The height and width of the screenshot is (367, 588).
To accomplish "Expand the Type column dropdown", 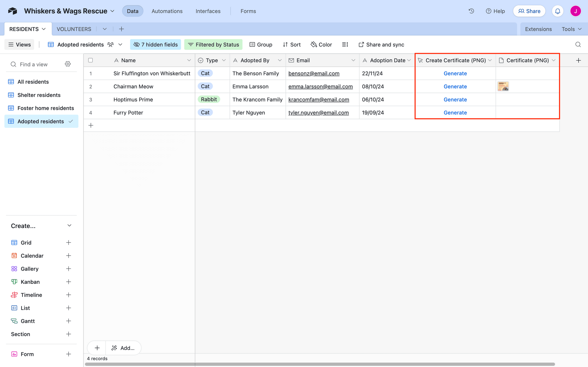I will pos(224,60).
